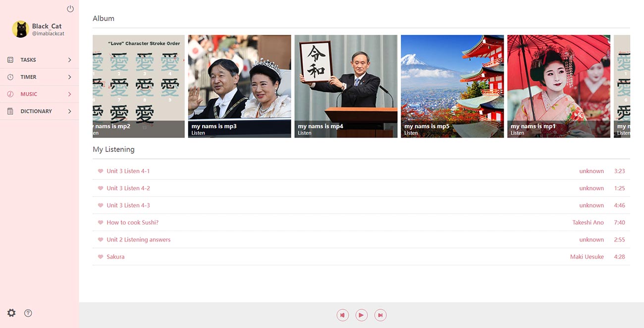The width and height of the screenshot is (644, 328).
Task: Click the @imablackcat handle
Action: click(48, 34)
